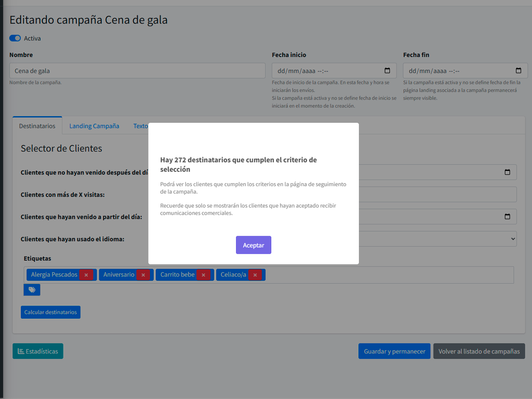This screenshot has width=532, height=399.
Task: Open the partially hidden Texto tab
Action: point(140,126)
